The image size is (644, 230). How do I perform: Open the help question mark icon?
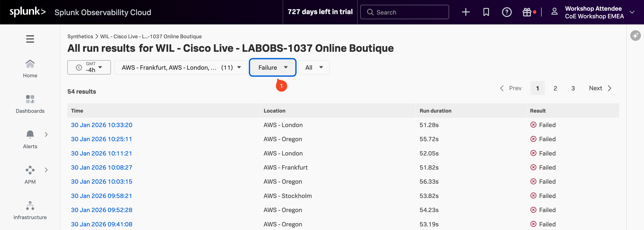click(507, 12)
